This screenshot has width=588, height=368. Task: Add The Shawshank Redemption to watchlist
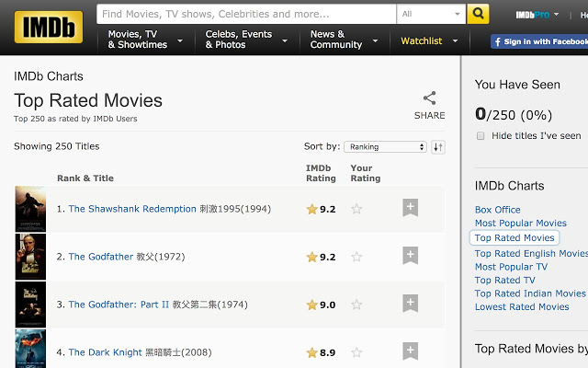(x=411, y=208)
